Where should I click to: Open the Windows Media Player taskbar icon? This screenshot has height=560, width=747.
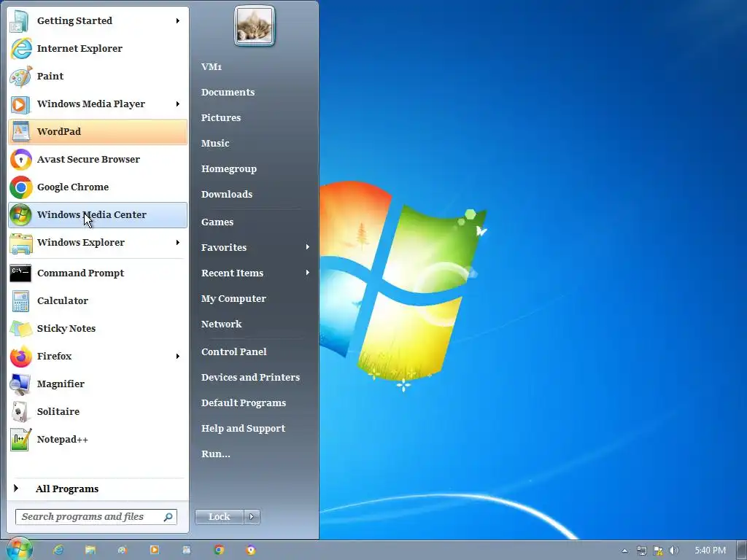tap(155, 550)
